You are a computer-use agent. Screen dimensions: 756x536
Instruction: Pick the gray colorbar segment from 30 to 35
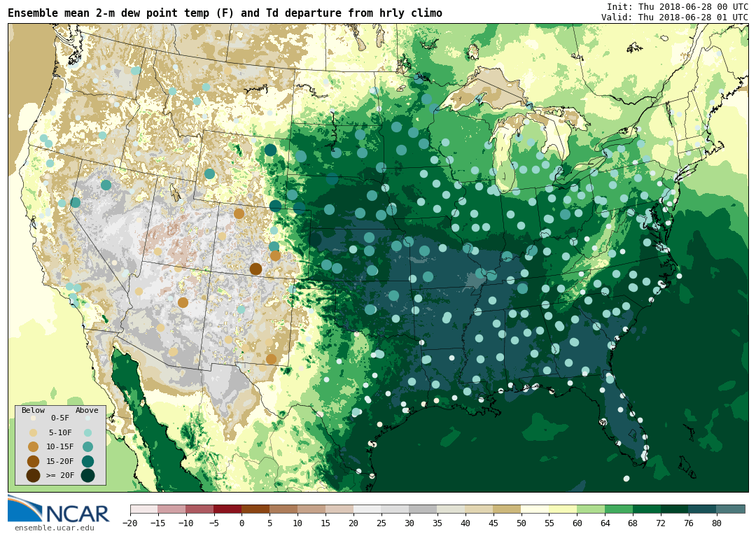pyautogui.click(x=423, y=509)
